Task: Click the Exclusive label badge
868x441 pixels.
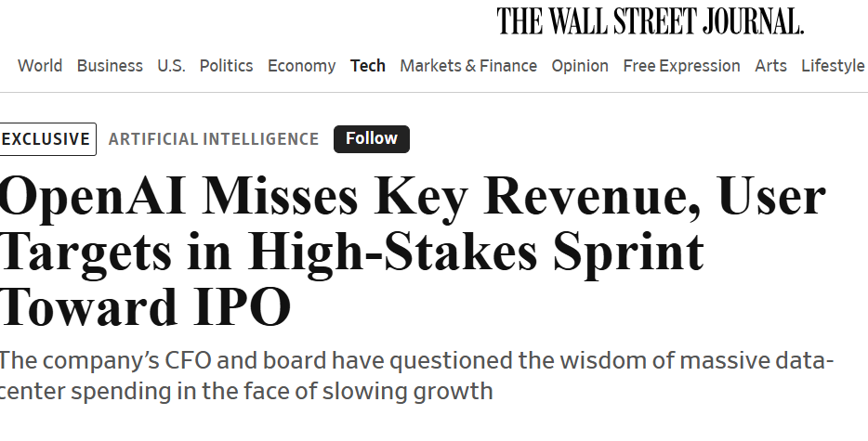Action: pyautogui.click(x=47, y=139)
